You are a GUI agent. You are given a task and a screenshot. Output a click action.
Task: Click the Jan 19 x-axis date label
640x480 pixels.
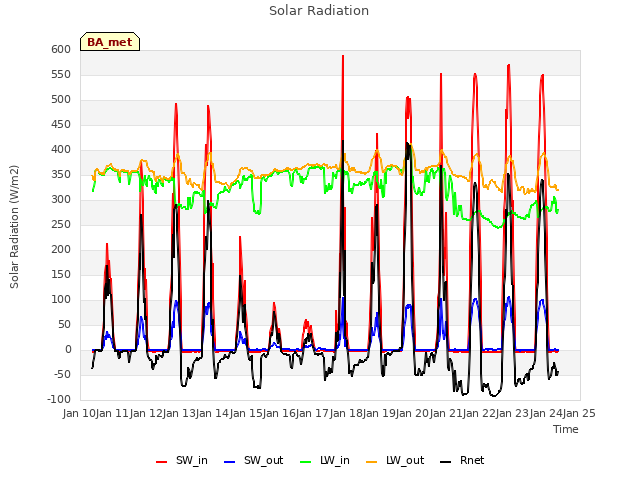(x=379, y=414)
